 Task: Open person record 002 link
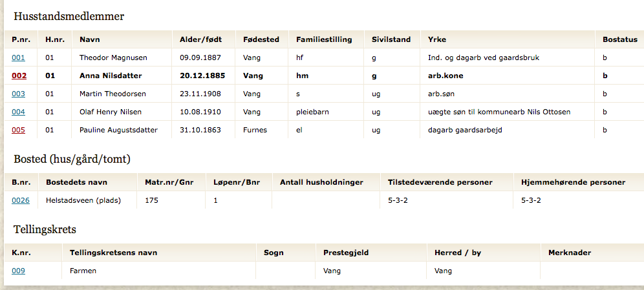click(x=19, y=76)
